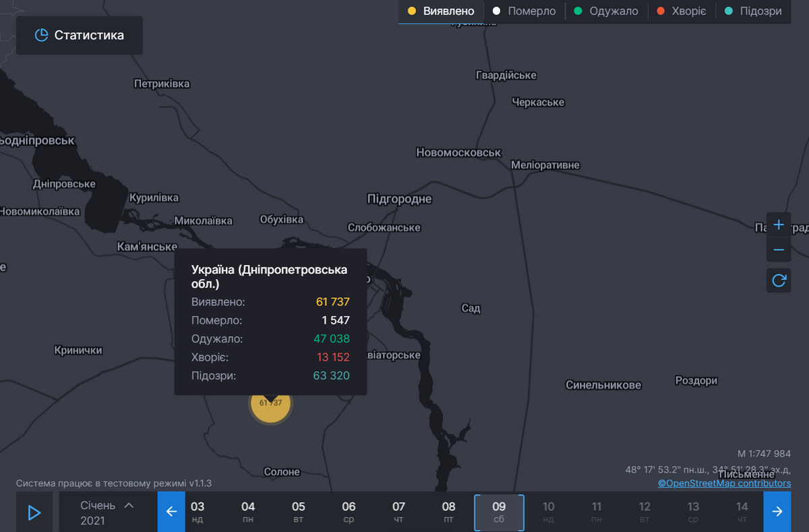Open the Статистика panel
The image size is (809, 532).
click(x=80, y=35)
